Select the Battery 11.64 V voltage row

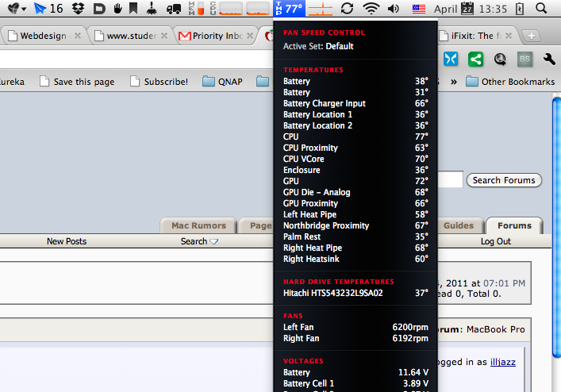coord(355,372)
